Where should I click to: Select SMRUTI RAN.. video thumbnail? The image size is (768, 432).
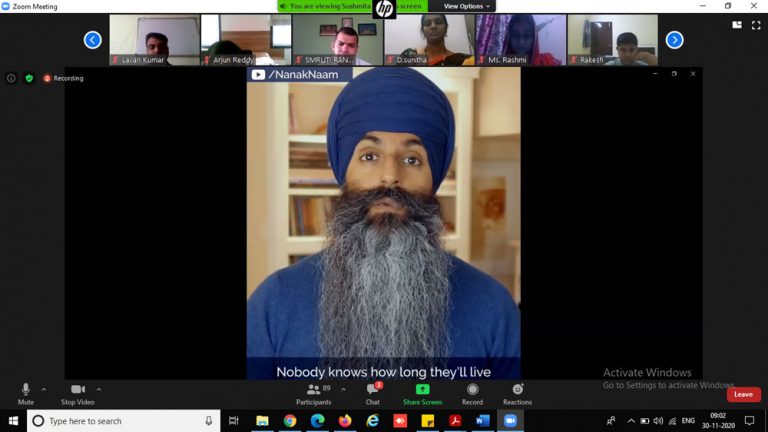(338, 40)
